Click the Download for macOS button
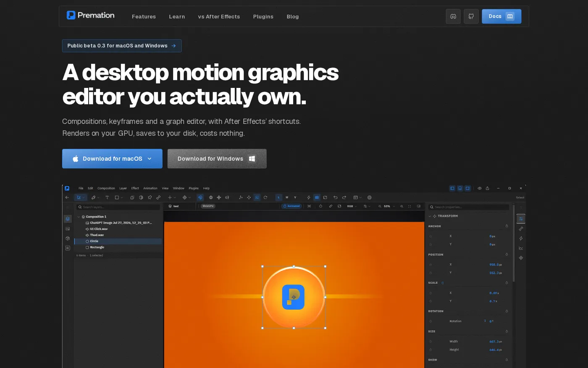 [x=112, y=159]
